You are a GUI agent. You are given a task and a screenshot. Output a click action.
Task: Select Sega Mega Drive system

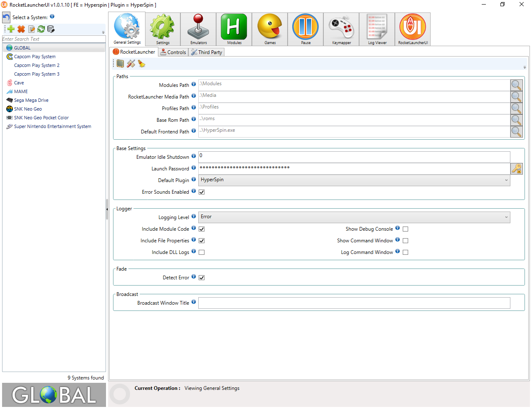[31, 100]
